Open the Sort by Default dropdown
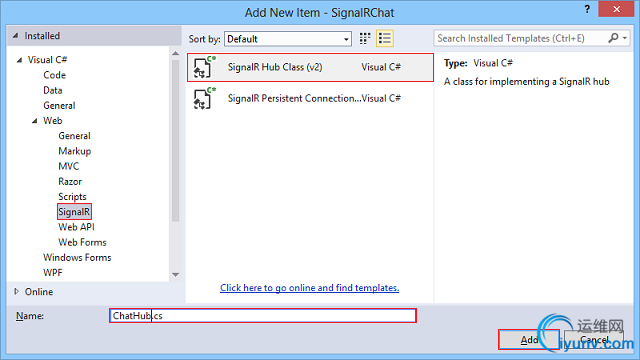This screenshot has width=640, height=360. pyautogui.click(x=288, y=39)
